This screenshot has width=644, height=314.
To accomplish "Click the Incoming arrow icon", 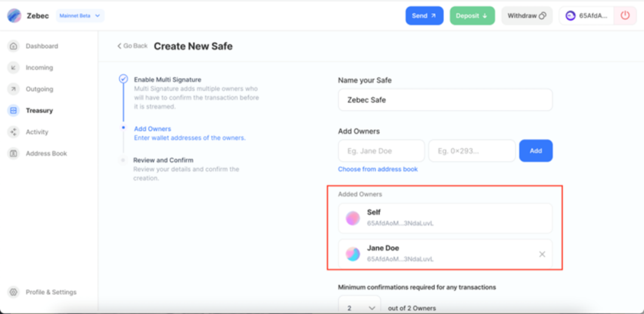I will coord(14,68).
